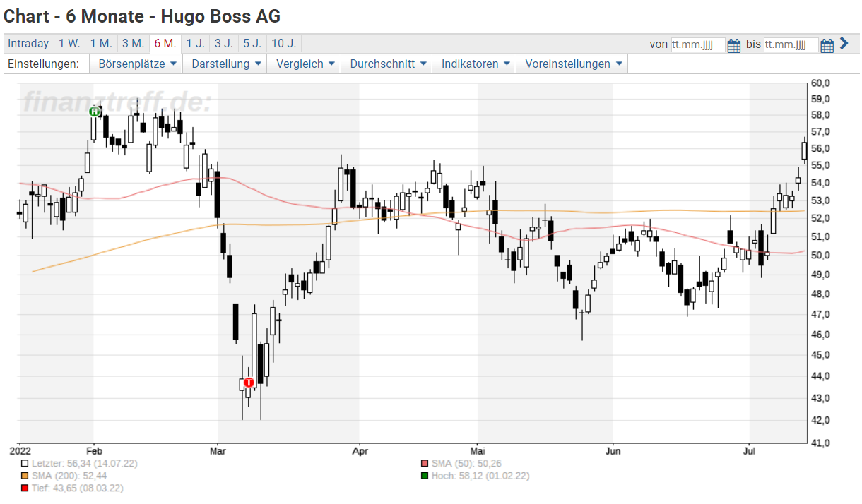Switch to the Intraday time range tab
862x504 pixels.
(28, 44)
